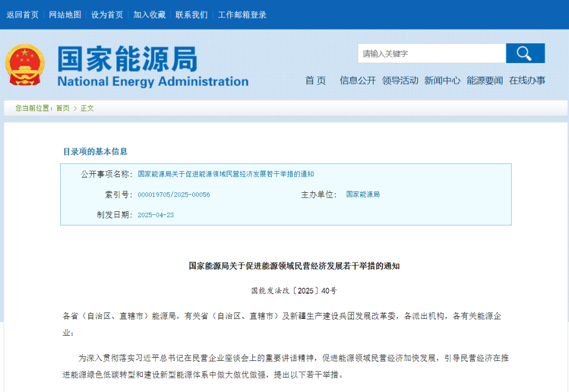Click the index number 000019705/2025-00056

pyautogui.click(x=174, y=194)
